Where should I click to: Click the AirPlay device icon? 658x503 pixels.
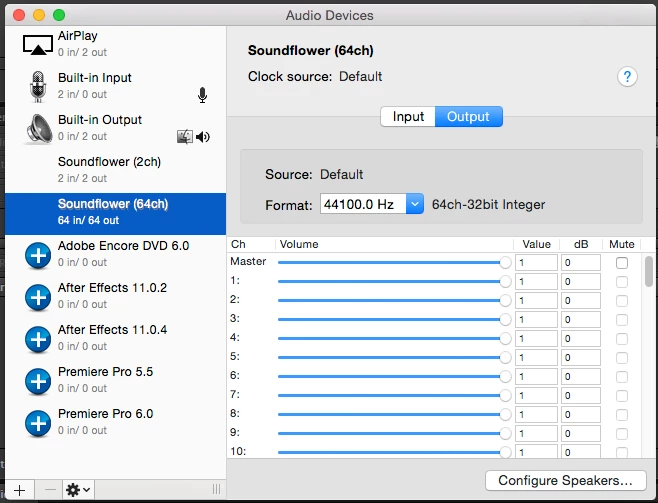[38, 45]
